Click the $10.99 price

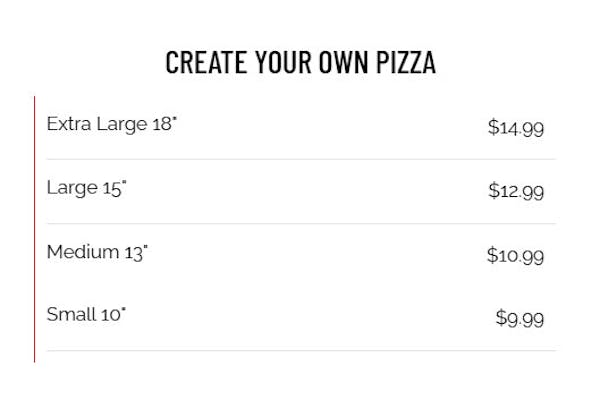click(515, 256)
